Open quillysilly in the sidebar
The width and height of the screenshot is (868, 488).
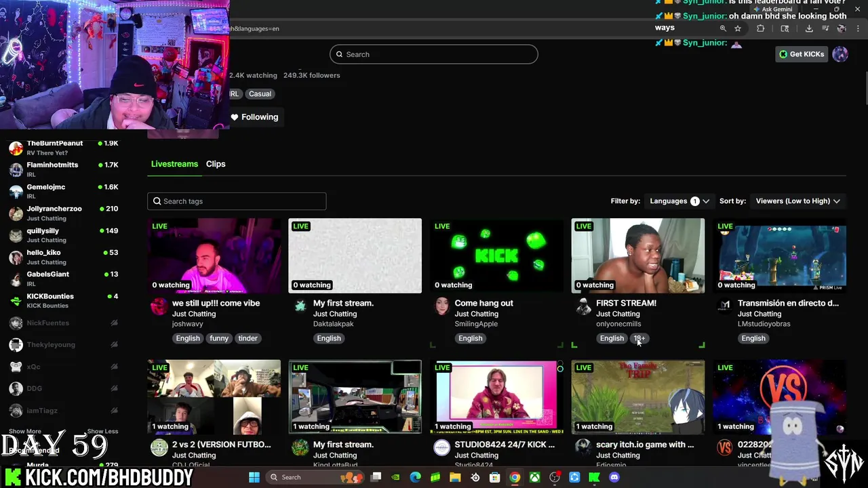pyautogui.click(x=64, y=235)
